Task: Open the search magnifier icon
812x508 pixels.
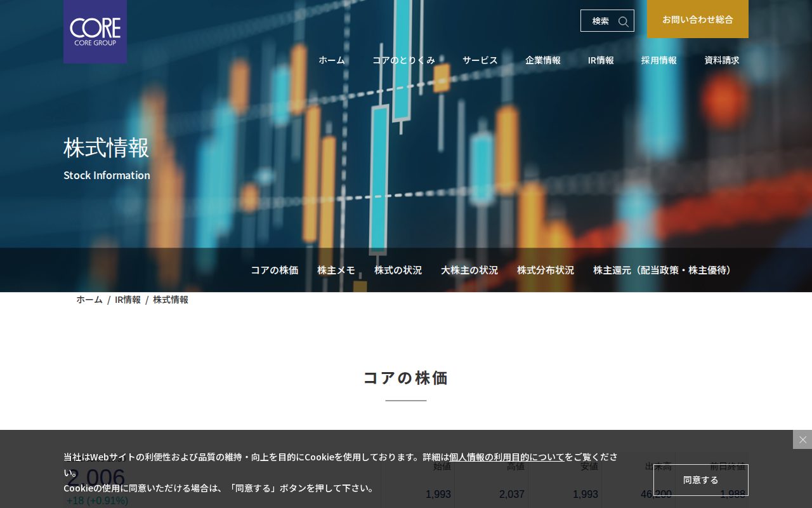Action: 624,21
